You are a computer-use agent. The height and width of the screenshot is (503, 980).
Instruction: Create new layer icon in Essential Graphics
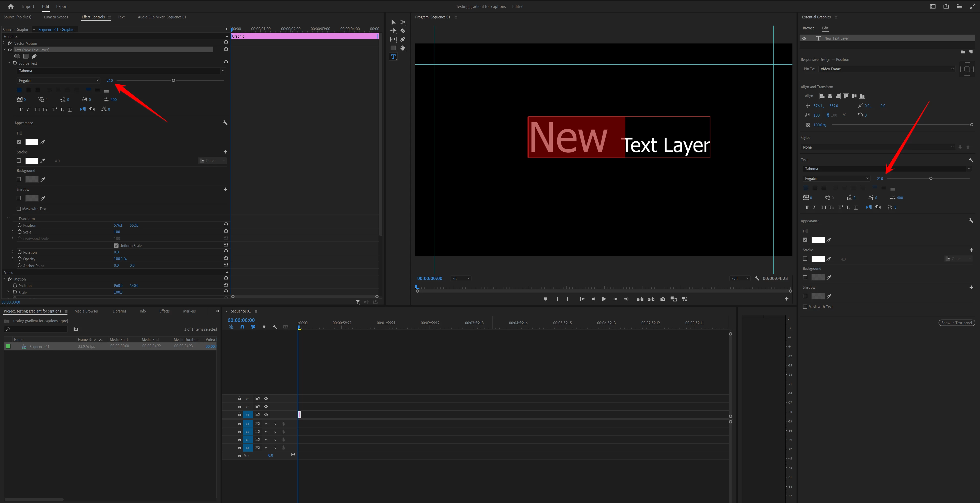[x=971, y=52]
